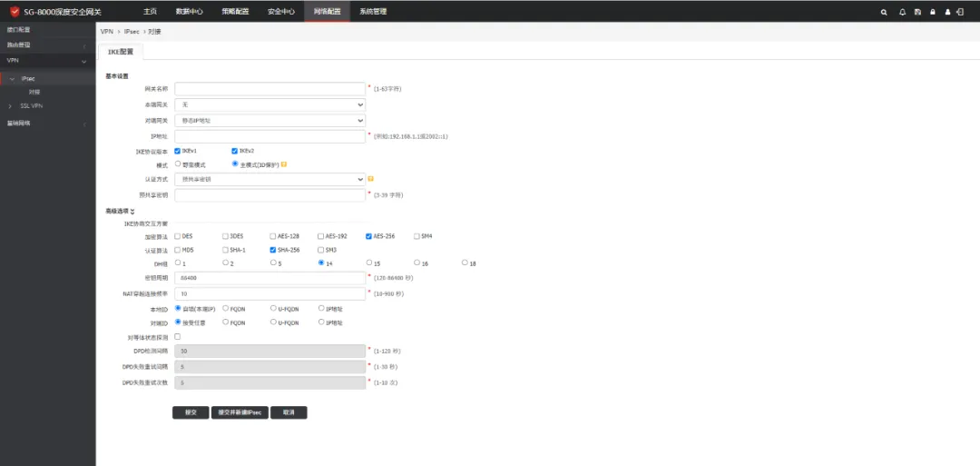Switch to the 安全中心 menu
This screenshot has height=466, width=980.
pos(281,12)
